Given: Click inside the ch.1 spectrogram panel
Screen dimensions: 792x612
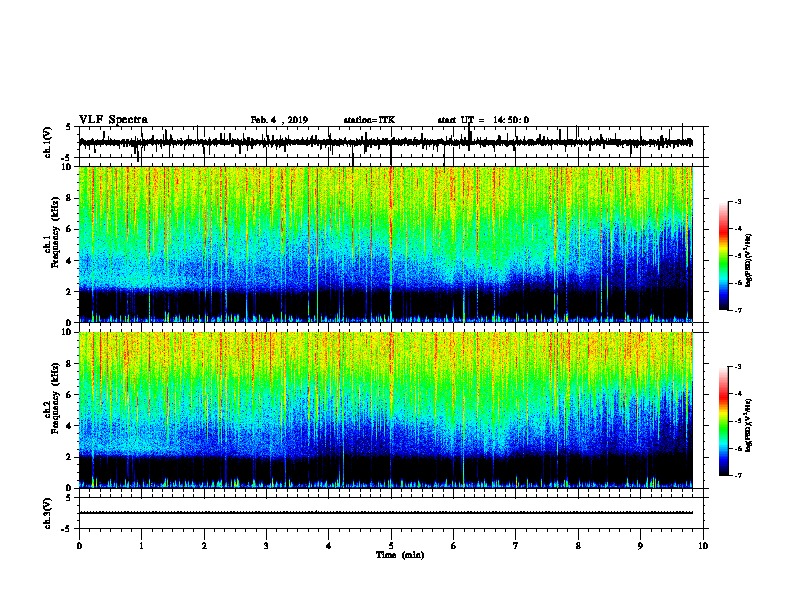Looking at the screenshot, I should point(385,244).
